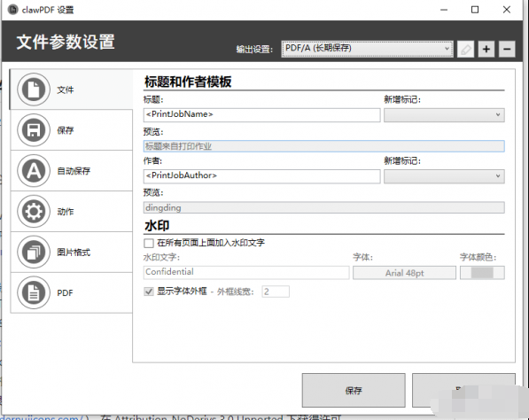Toggle the 显示字体外框 checkbox
Screen dimensions: 529x420
pos(149,292)
